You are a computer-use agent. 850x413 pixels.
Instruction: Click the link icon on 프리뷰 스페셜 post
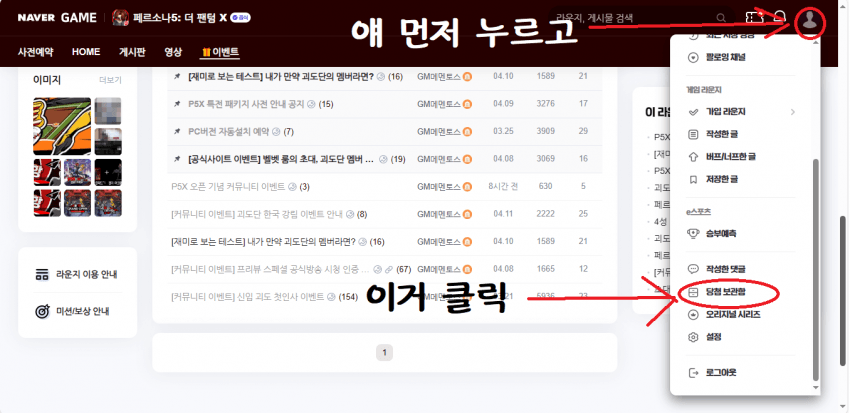390,269
